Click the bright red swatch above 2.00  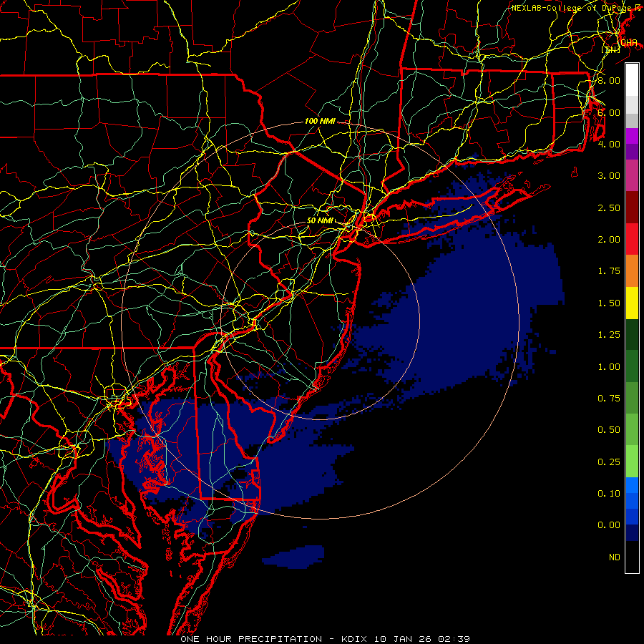pyautogui.click(x=632, y=238)
